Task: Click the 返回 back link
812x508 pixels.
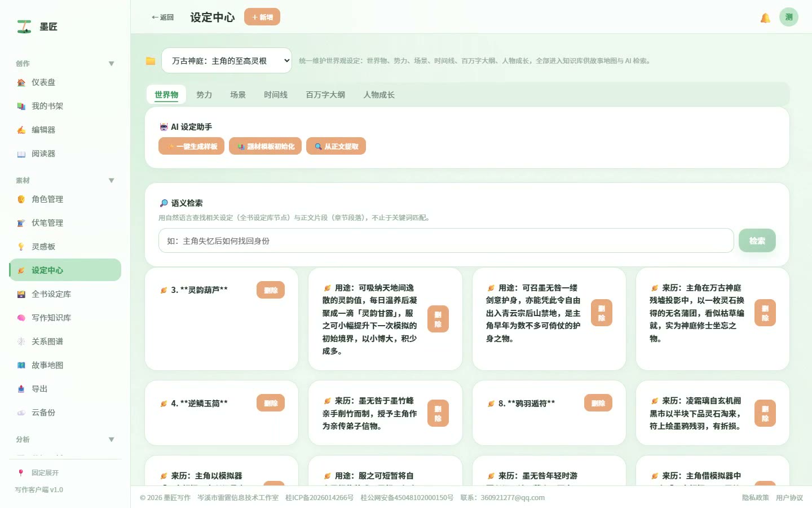Action: [x=162, y=17]
